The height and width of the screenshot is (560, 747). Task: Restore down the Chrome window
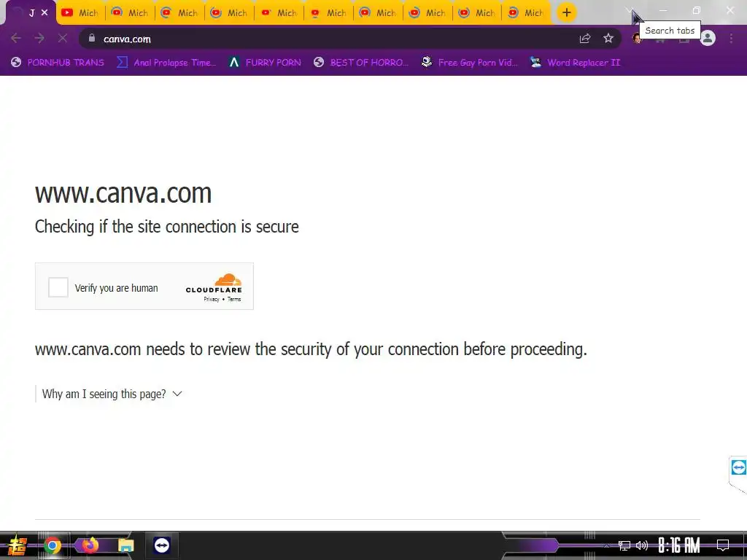click(x=697, y=10)
